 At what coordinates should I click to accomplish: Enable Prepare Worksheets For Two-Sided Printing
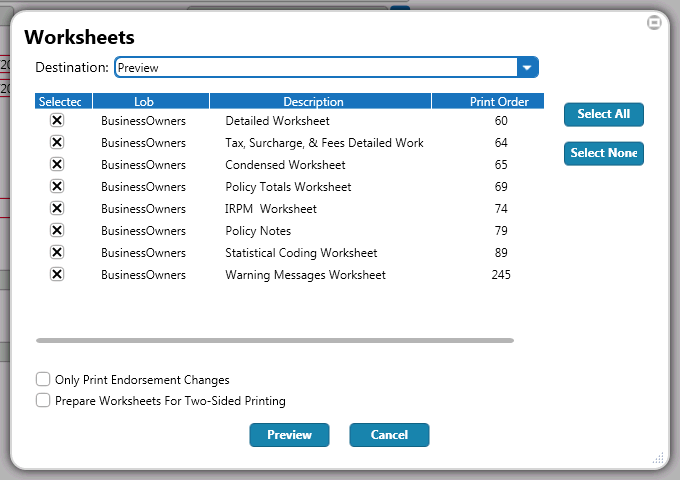click(43, 400)
